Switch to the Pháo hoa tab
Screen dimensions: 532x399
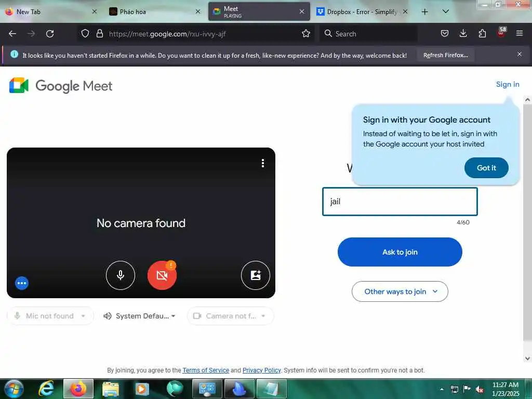(x=154, y=11)
